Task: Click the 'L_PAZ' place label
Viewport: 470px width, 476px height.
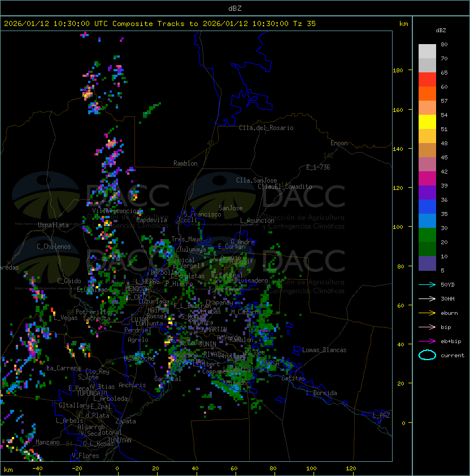Action: point(381,416)
